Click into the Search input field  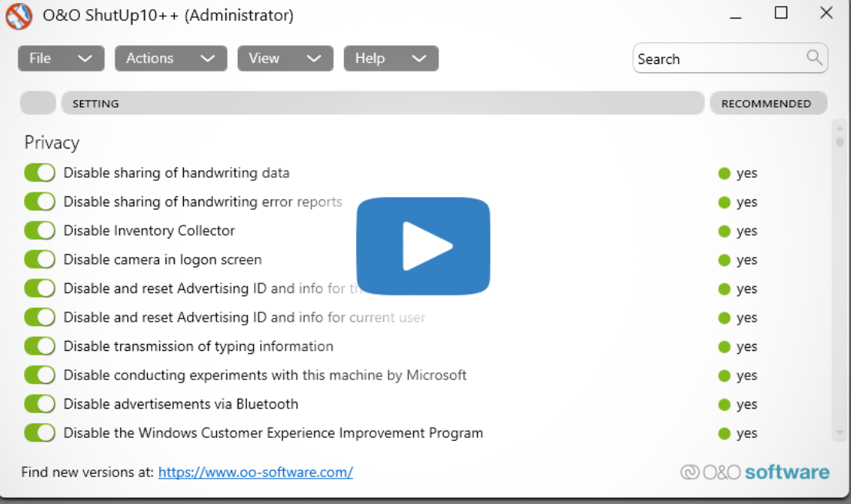pos(716,59)
